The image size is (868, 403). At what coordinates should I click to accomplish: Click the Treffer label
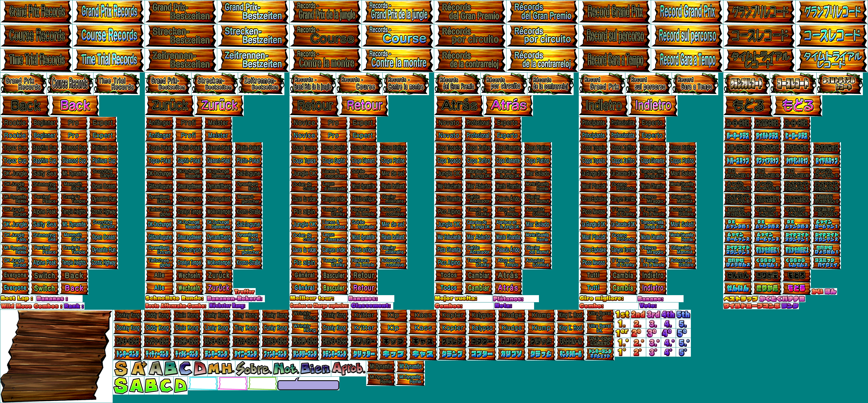[244, 292]
